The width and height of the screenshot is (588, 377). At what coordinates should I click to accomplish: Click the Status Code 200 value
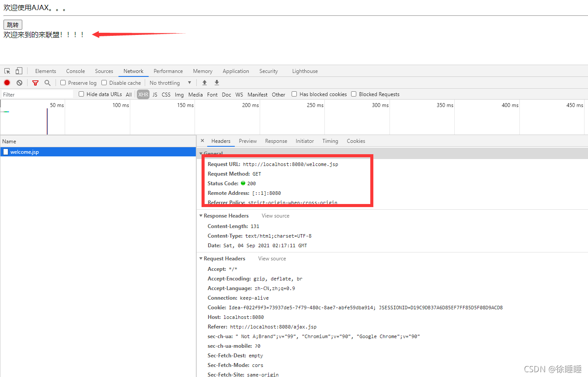coord(251,183)
